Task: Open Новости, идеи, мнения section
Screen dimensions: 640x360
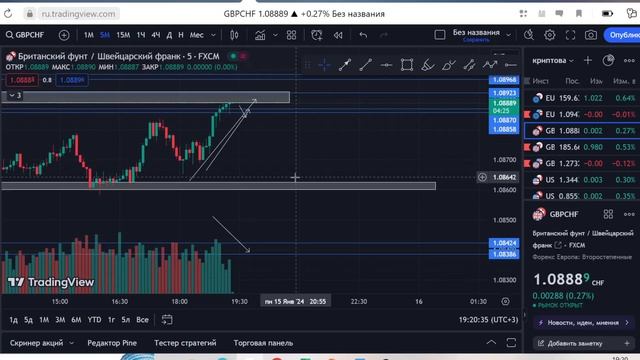Action: [583, 322]
